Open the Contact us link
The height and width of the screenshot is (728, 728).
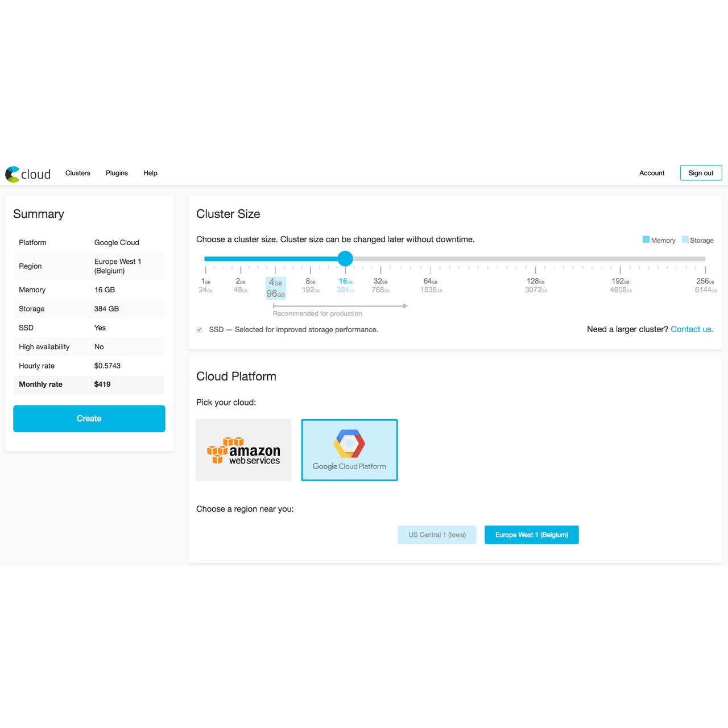pyautogui.click(x=692, y=329)
